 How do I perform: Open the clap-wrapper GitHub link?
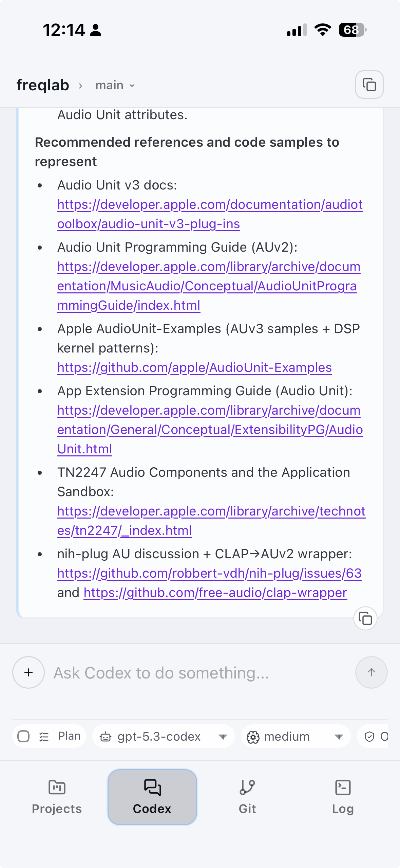(215, 593)
